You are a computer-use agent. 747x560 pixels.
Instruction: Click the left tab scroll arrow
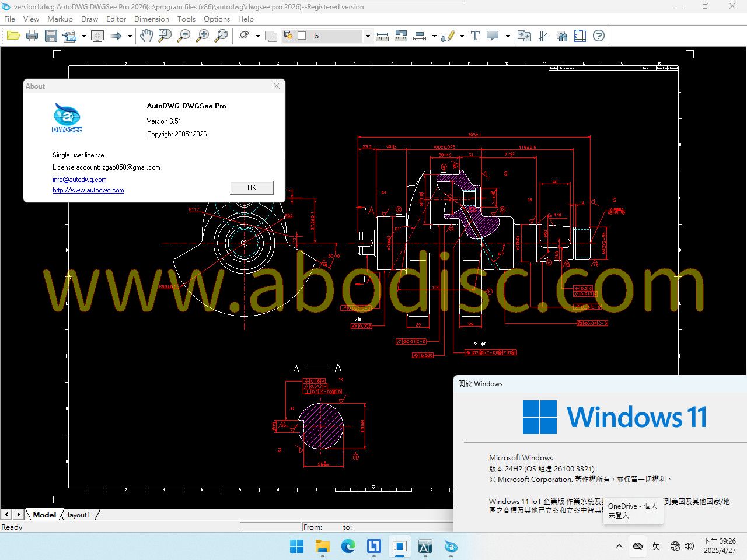[x=6, y=514]
